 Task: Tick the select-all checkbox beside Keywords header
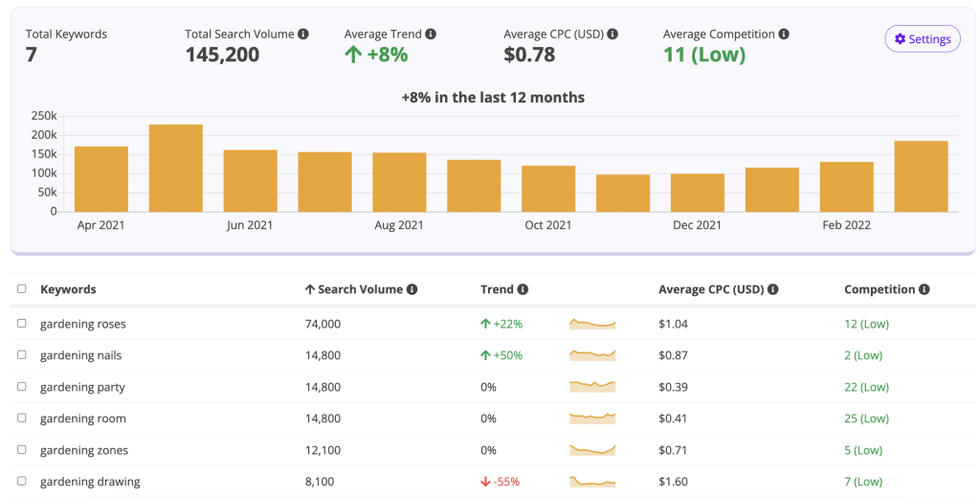coord(22,289)
